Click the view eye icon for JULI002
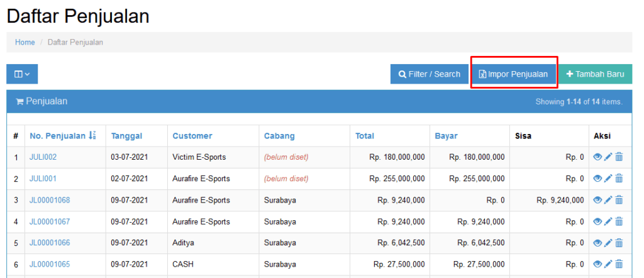The height and width of the screenshot is (278, 644). [x=597, y=157]
